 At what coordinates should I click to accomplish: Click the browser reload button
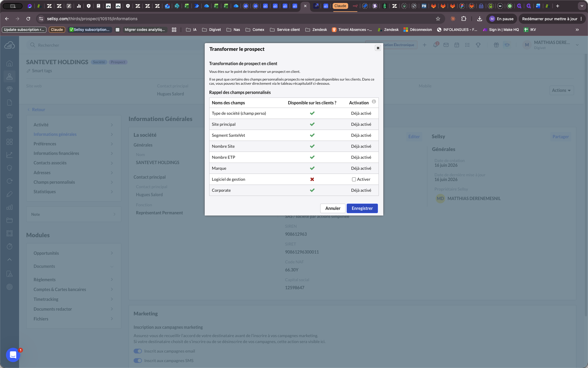click(28, 19)
